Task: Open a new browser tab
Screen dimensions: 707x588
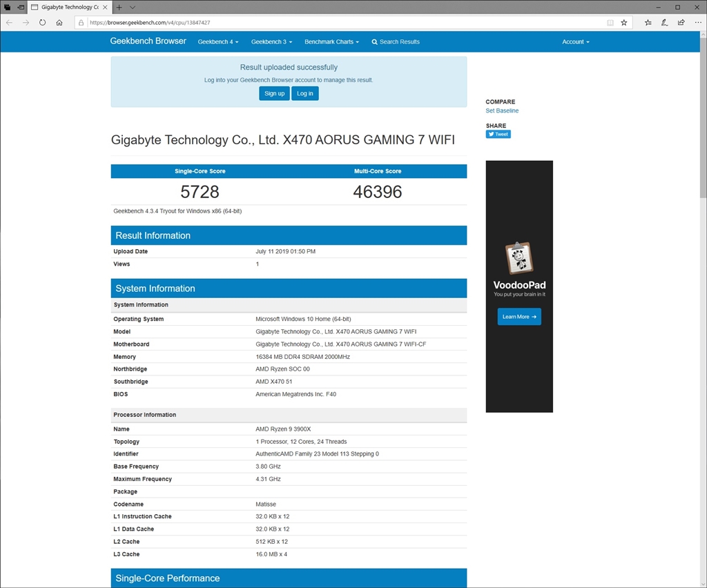Action: [x=119, y=7]
